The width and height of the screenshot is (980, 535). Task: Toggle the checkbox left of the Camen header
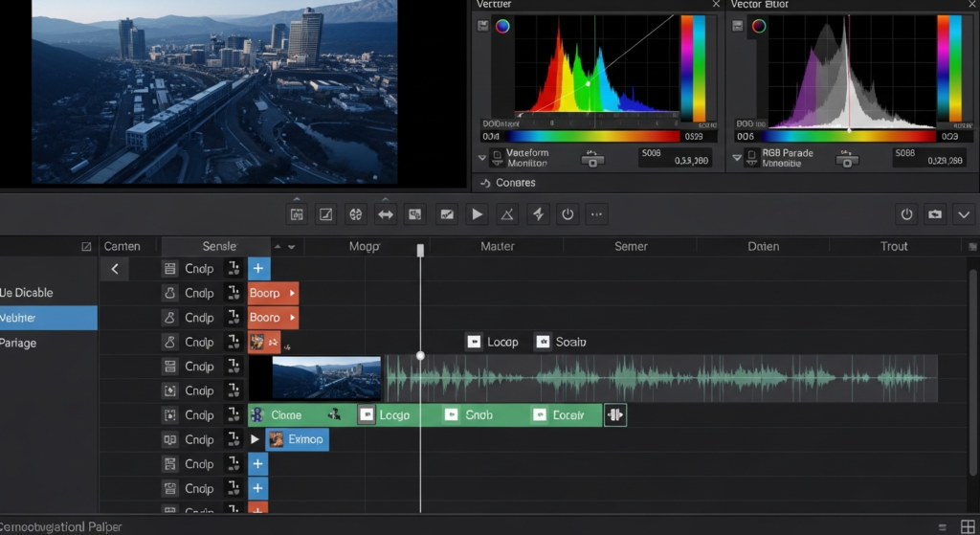pyautogui.click(x=87, y=247)
